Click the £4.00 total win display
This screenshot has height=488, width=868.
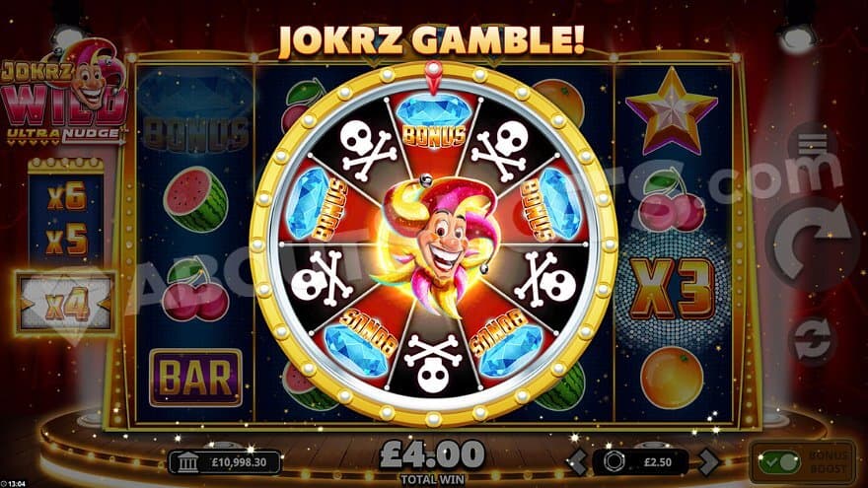click(x=432, y=454)
